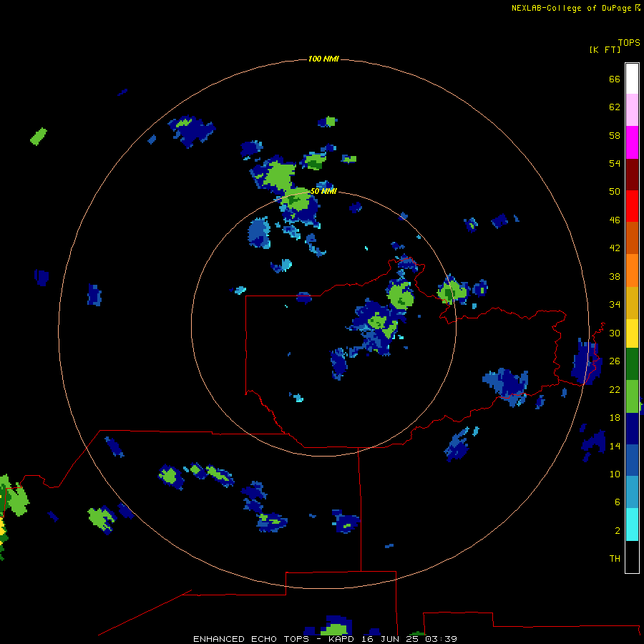
Task: Click the dark orange swatch in the color scale
Action: click(x=632, y=238)
